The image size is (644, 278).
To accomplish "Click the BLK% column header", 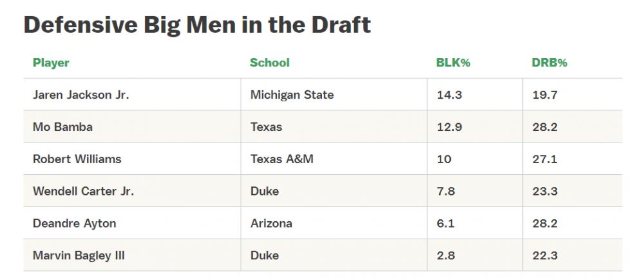I will (453, 63).
